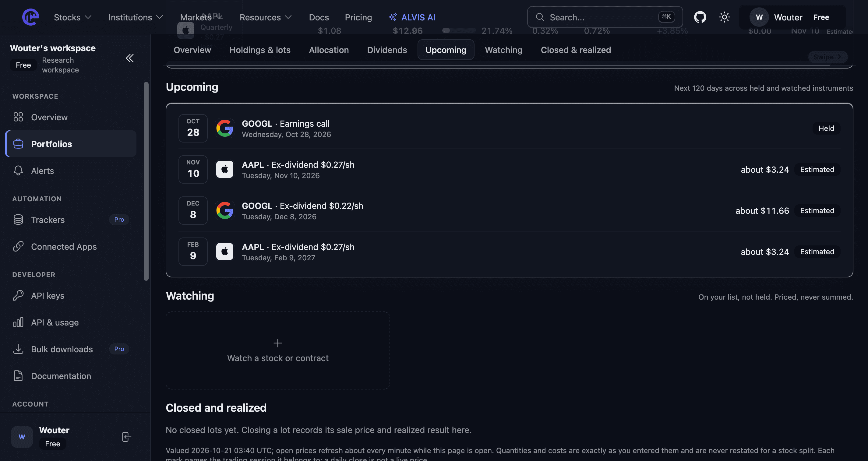This screenshot has width=868, height=461.
Task: Click Watch a stock or contract card
Action: click(278, 350)
